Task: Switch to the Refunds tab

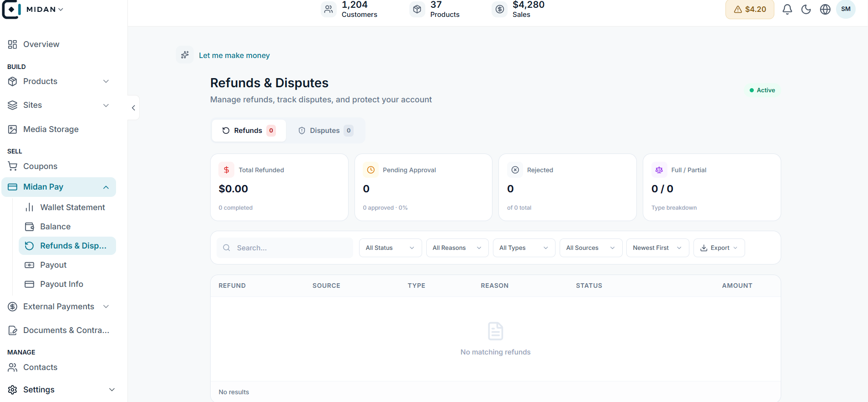Action: click(249, 131)
